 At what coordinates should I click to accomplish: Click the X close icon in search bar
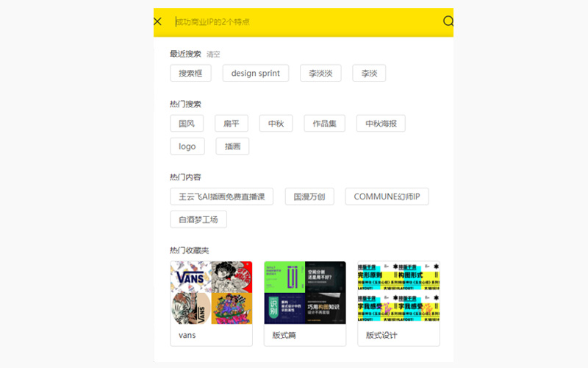(x=157, y=21)
